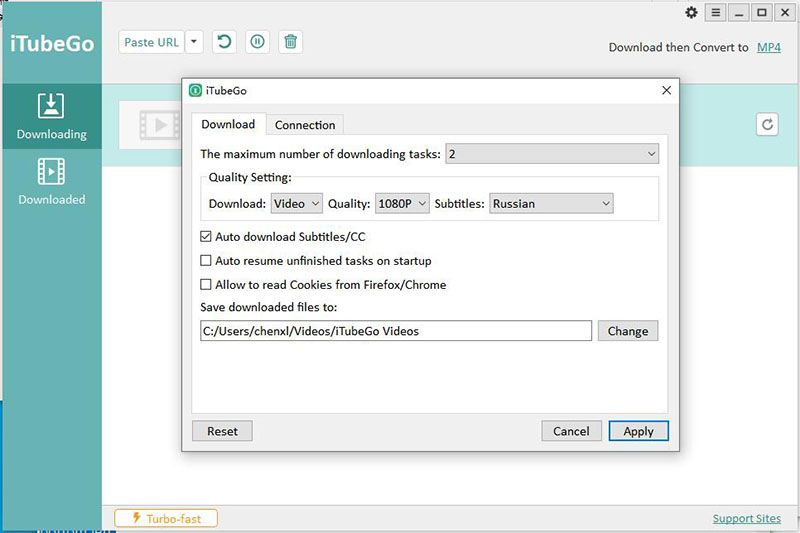800x533 pixels.
Task: Open the hamburger menu icon
Action: click(x=716, y=12)
